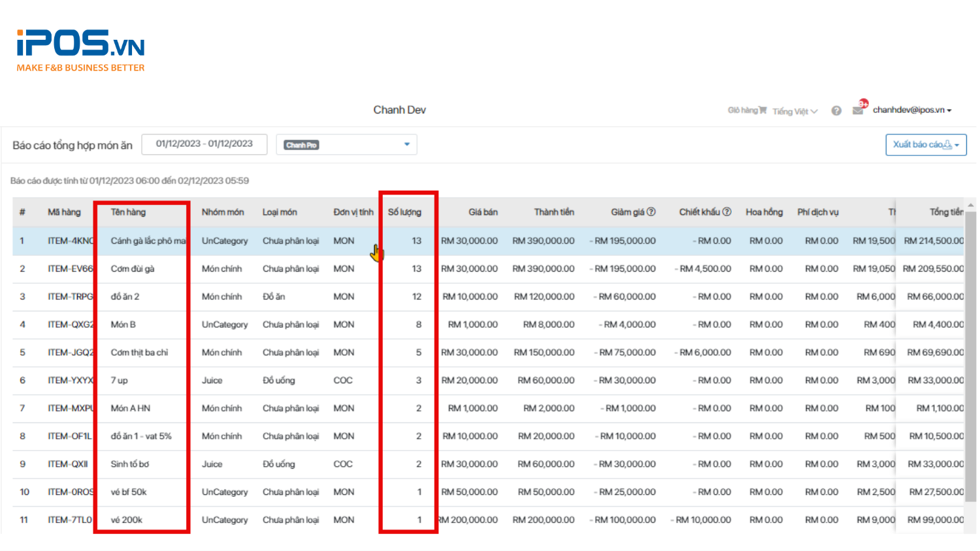
Task: Click the date range input field
Action: [204, 144]
